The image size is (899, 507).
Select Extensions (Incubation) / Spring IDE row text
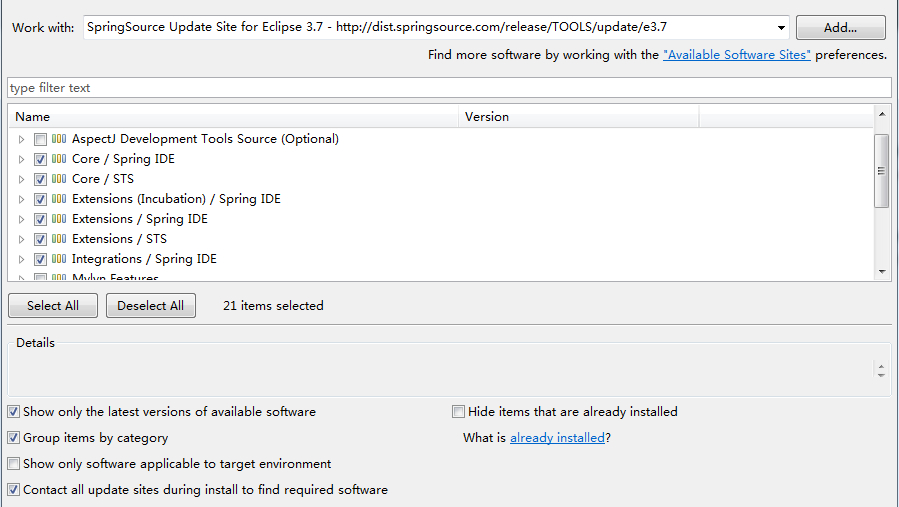[x=177, y=199]
